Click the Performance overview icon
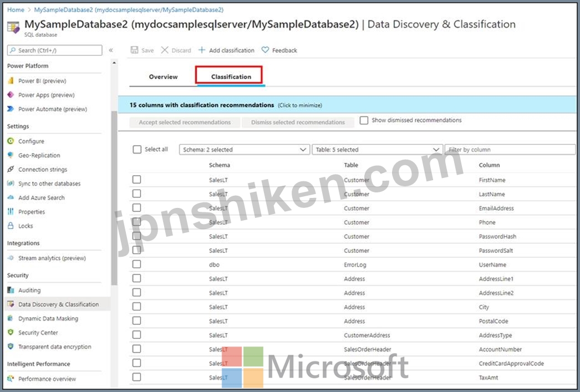Viewport: 580px width, 392px height. tap(11, 378)
